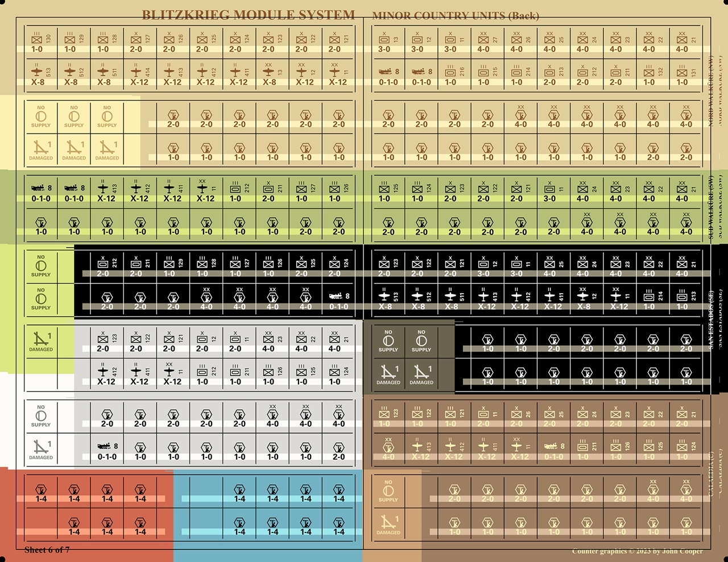Click the green 4-0 infantry counter numbered 24
This screenshot has height=562, width=728.
[586, 193]
